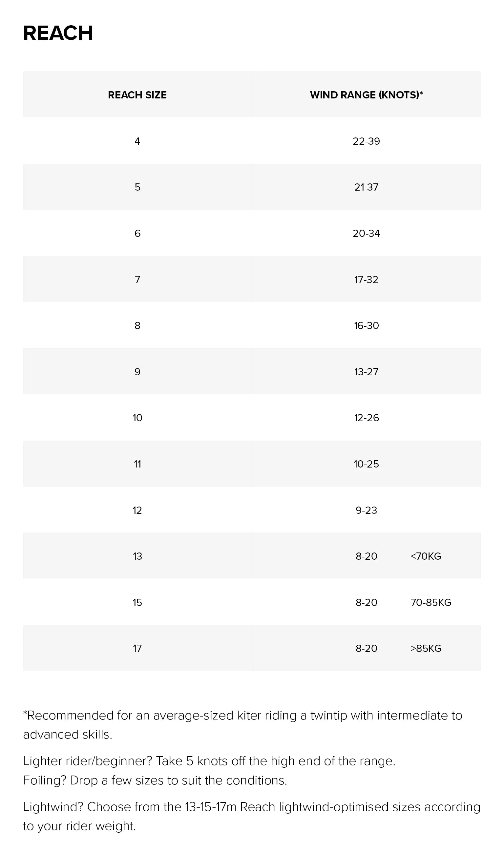Click the 9-23 wind range cell
The image size is (504, 853).
366,510
